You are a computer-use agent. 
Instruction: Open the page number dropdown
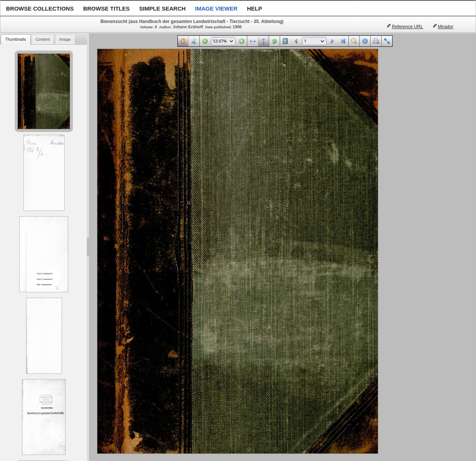point(314,41)
